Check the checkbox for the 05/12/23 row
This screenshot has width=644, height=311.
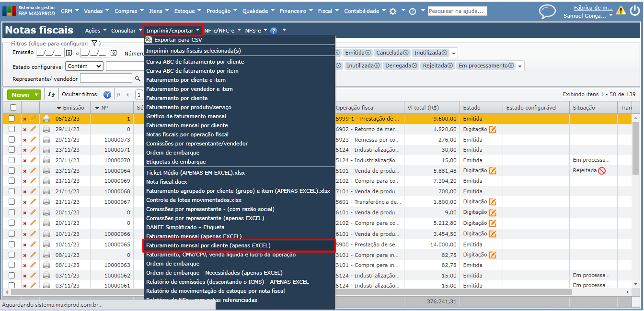[x=12, y=119]
